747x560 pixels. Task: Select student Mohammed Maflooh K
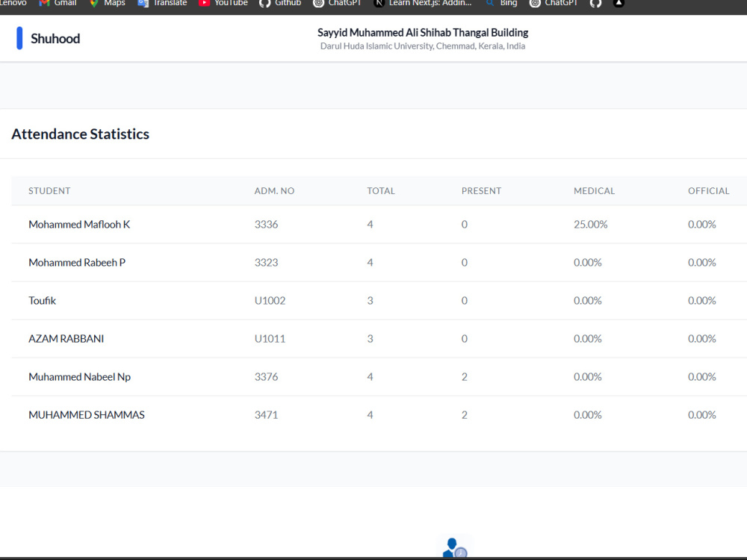point(79,224)
